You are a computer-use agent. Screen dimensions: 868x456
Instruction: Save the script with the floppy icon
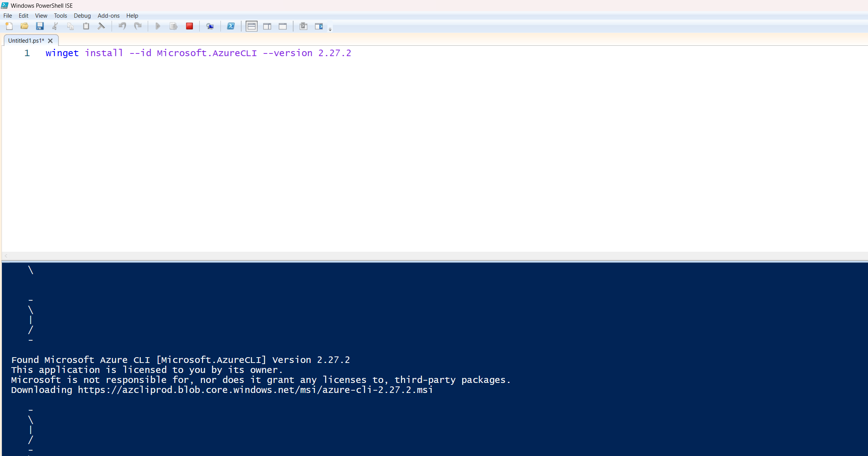[40, 26]
